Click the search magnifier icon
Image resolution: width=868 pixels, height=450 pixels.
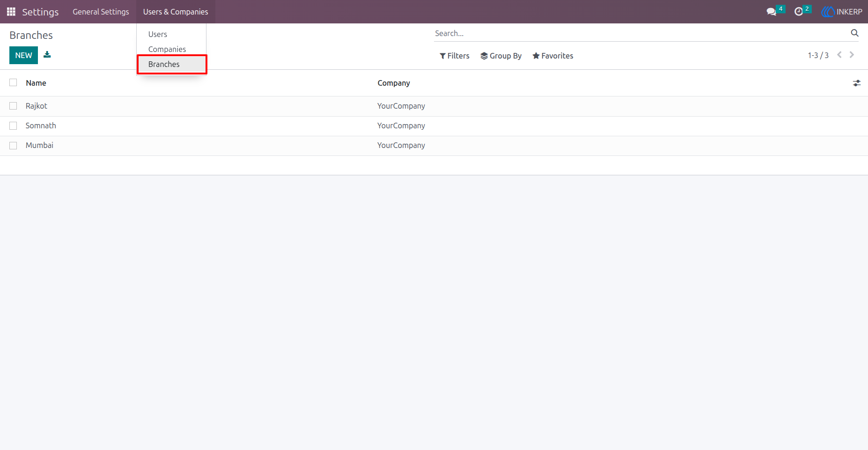point(854,33)
